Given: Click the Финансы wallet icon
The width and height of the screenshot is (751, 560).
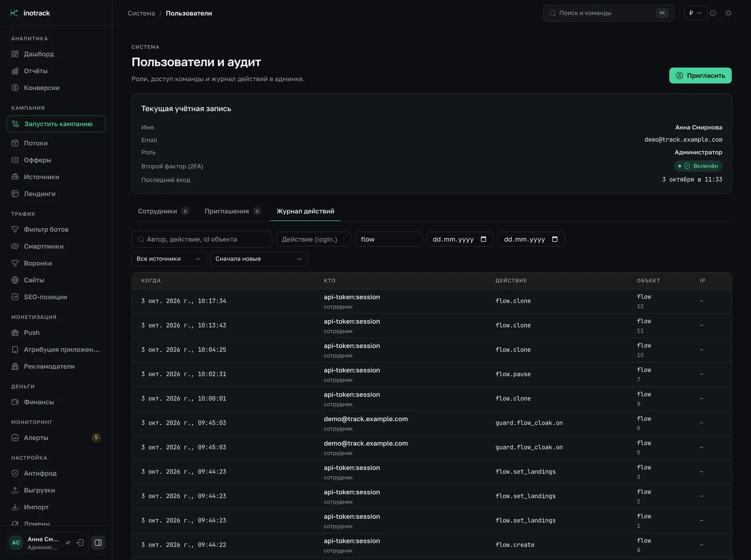Looking at the screenshot, I should 15,402.
